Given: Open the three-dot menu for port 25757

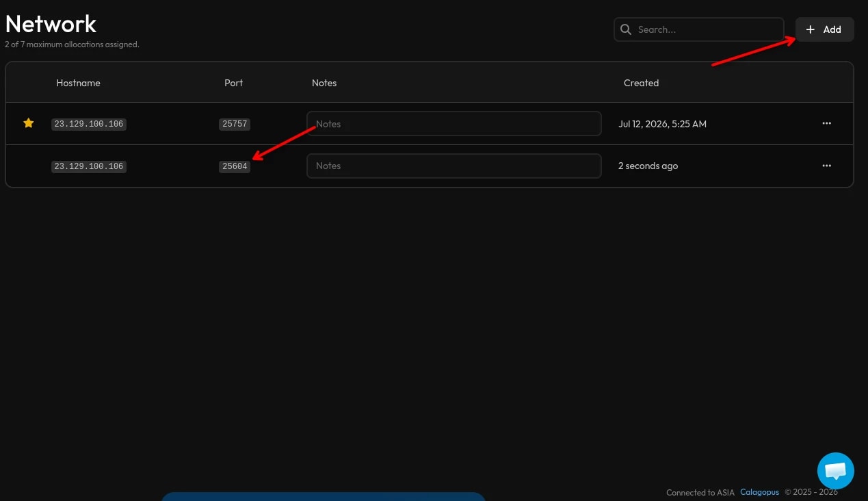Looking at the screenshot, I should coord(826,123).
